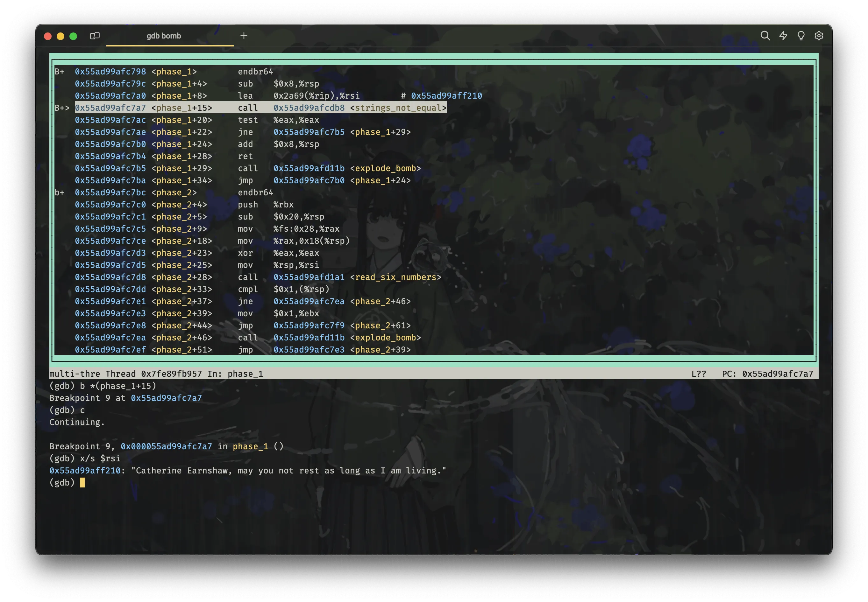Open the search icon in the title bar
The image size is (868, 602).
point(765,36)
